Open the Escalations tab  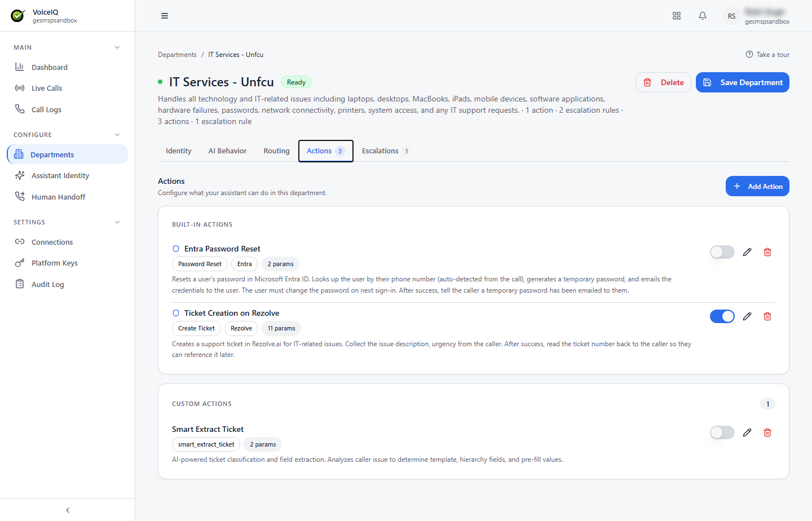click(x=386, y=151)
